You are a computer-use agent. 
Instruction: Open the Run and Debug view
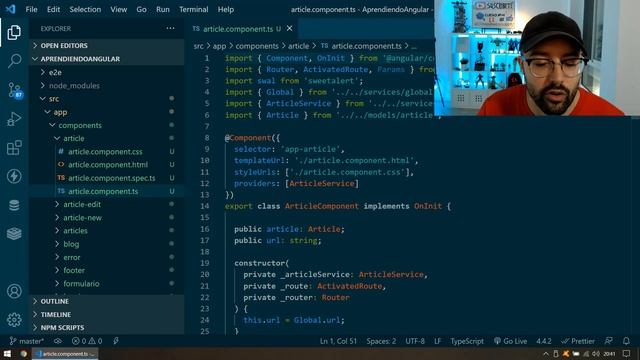coord(14,119)
